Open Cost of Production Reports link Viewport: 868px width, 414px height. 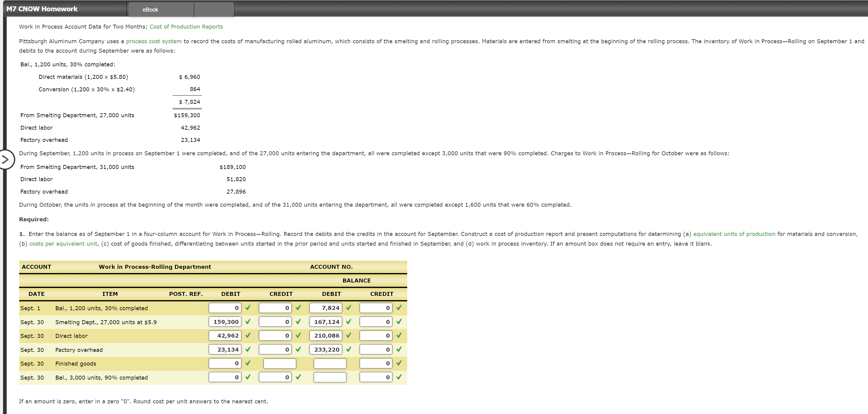click(186, 26)
